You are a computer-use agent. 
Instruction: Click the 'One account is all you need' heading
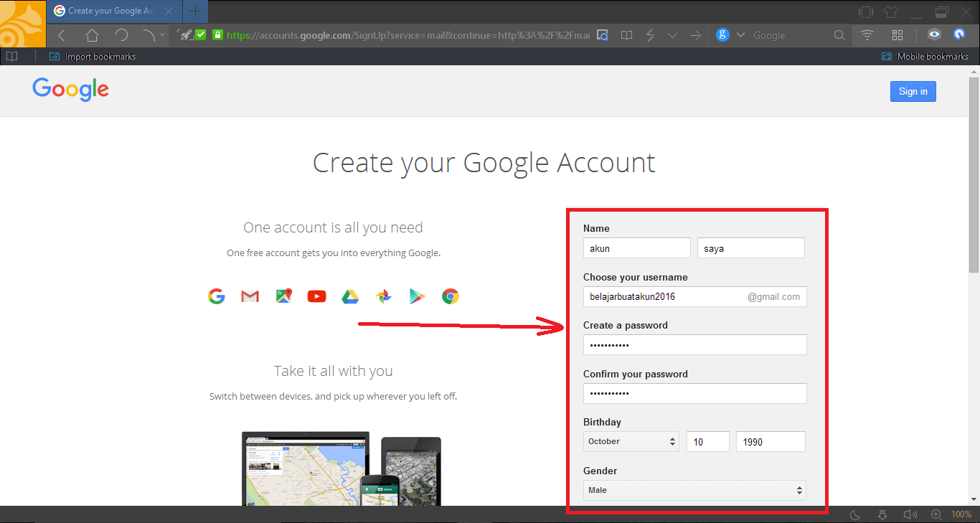(x=333, y=227)
